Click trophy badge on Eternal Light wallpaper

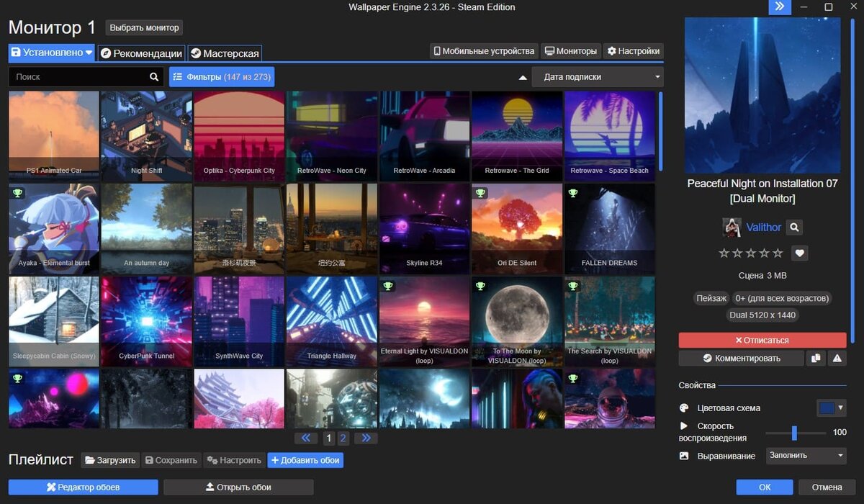tap(388, 287)
